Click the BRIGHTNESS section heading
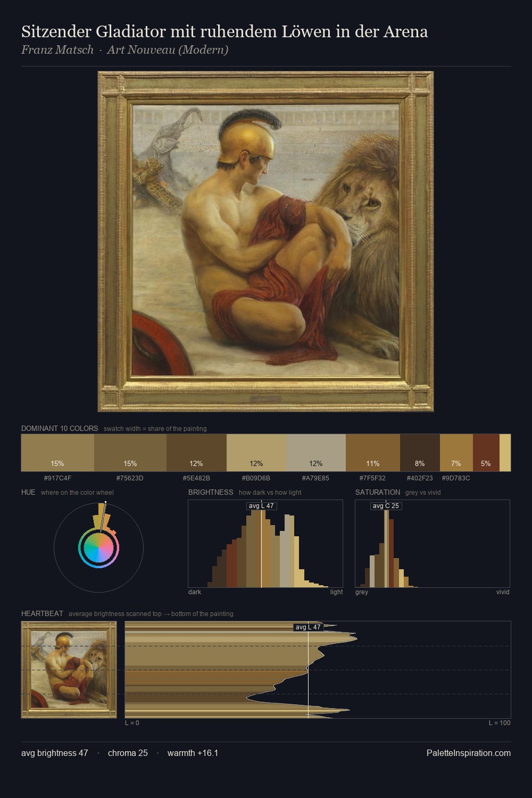The width and height of the screenshot is (532, 798). click(x=211, y=492)
